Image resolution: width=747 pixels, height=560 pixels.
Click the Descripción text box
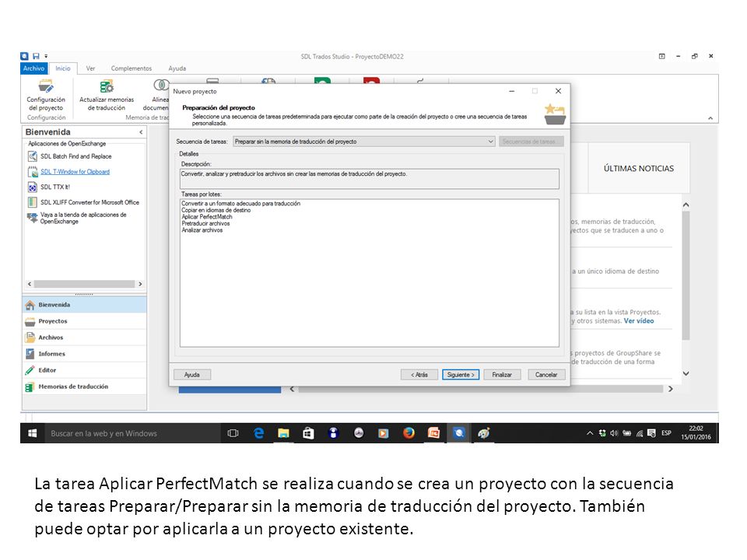tap(369, 179)
